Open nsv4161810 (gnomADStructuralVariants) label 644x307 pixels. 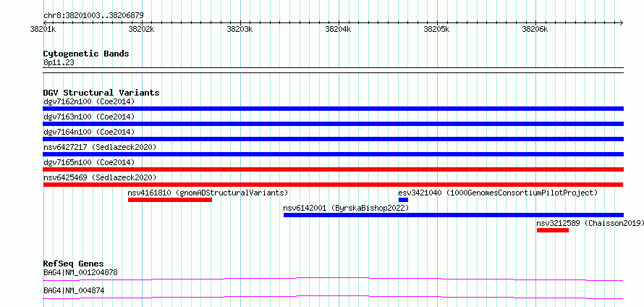point(208,193)
